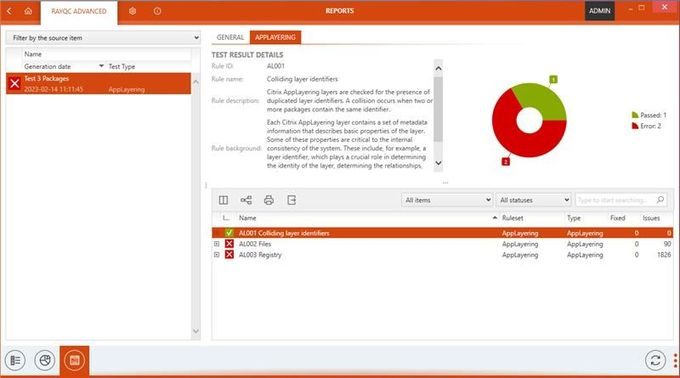Click the red error icon for AL003

(x=229, y=254)
